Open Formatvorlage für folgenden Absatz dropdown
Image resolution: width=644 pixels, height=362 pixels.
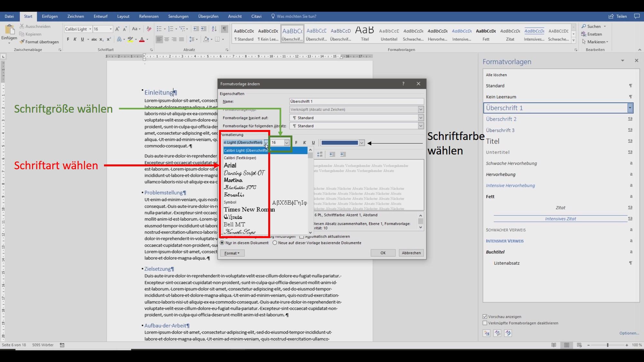[421, 126]
